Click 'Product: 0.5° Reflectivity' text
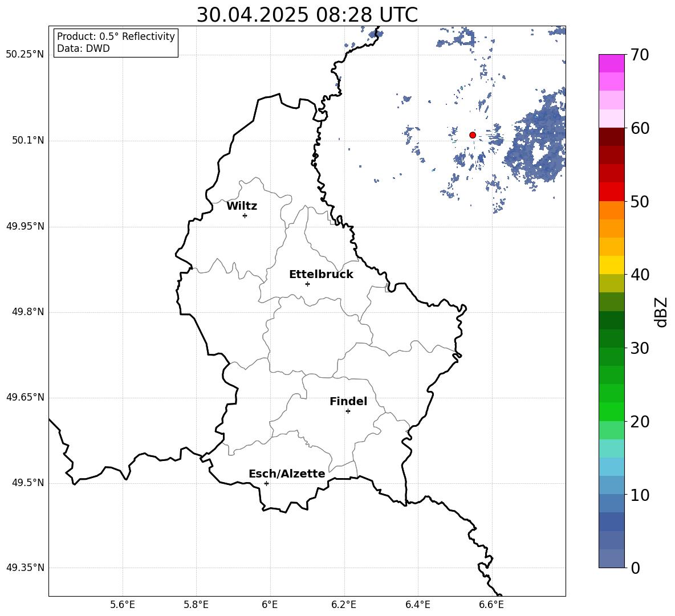 tap(116, 36)
